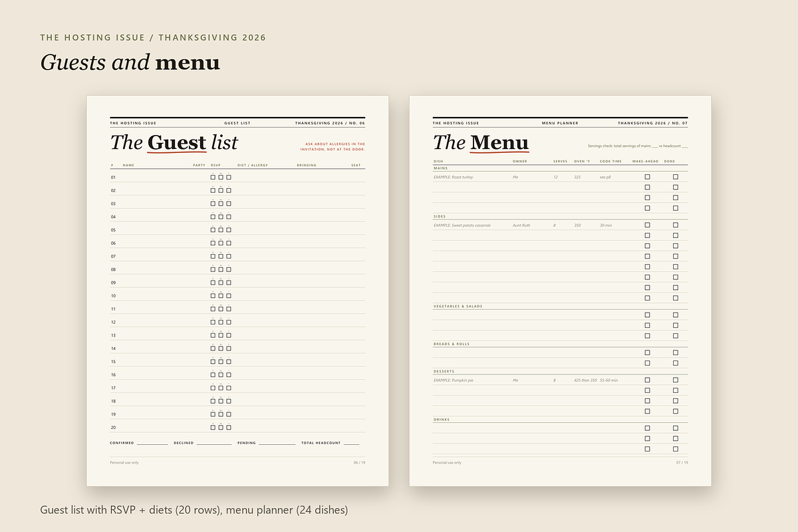The height and width of the screenshot is (532, 798).
Task: Check Make-ahead for the Pumpkin pie example
Action: [647, 380]
